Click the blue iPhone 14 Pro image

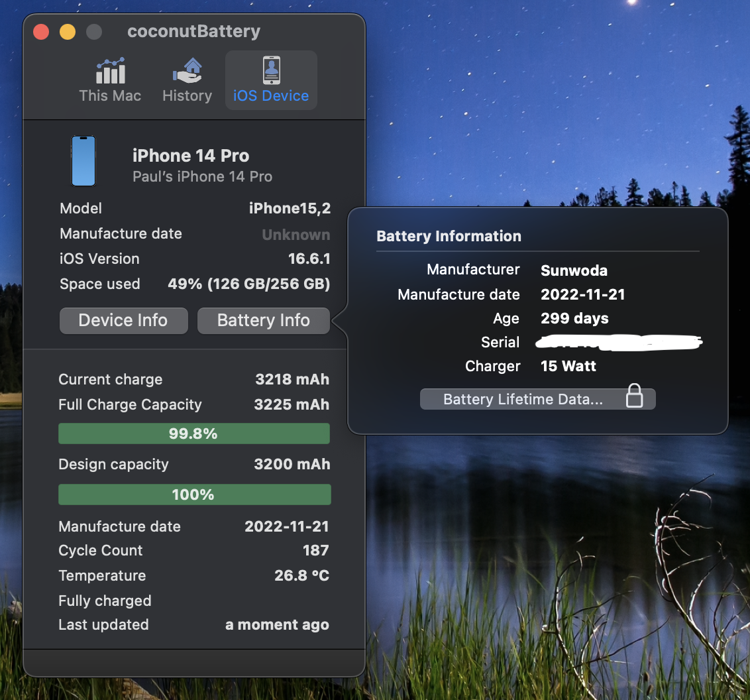click(x=83, y=161)
